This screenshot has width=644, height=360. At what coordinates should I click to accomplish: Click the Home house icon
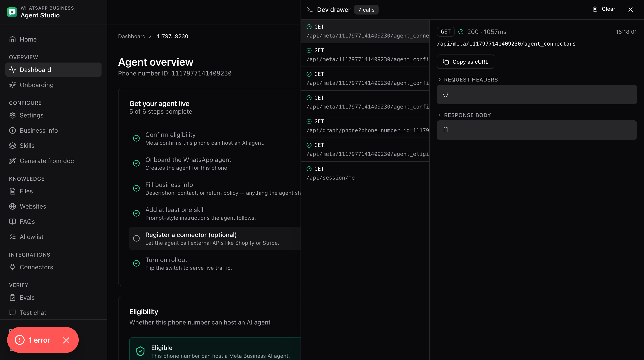click(x=13, y=40)
